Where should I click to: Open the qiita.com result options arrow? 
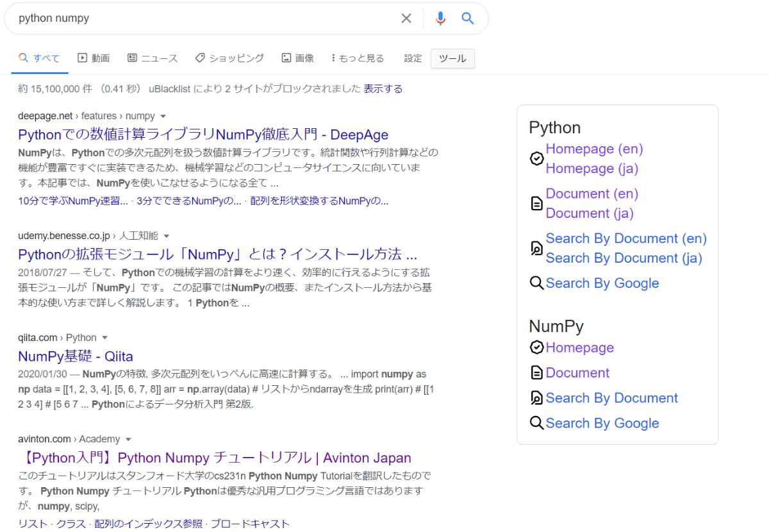[x=104, y=338]
